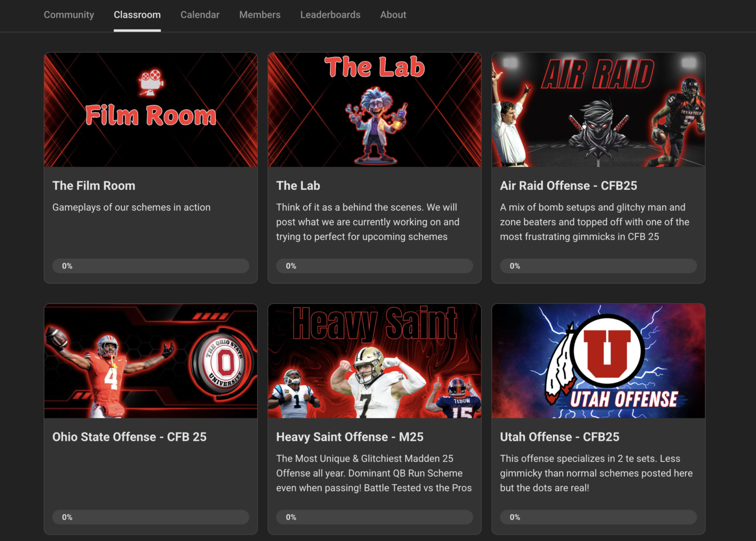Screen dimensions: 756x541
Task: Click the title 'The Film Room'
Action: (x=94, y=186)
